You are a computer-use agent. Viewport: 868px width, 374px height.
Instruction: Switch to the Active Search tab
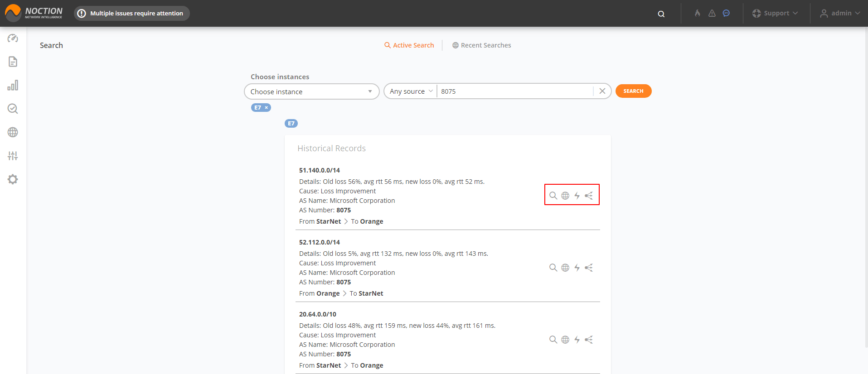click(x=409, y=45)
